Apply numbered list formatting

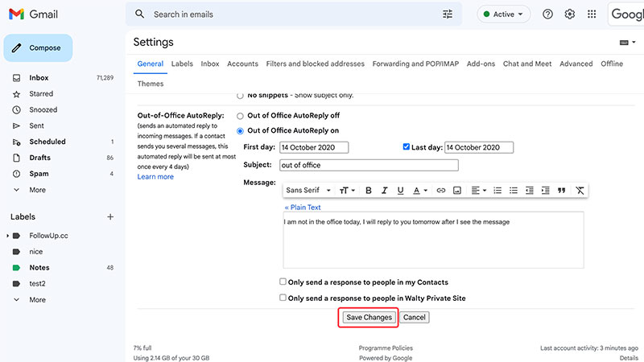coord(497,191)
